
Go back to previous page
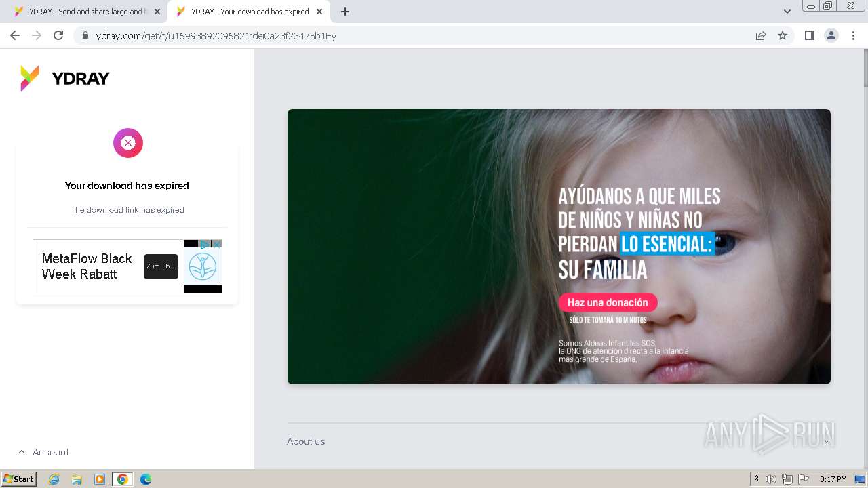[x=15, y=35]
